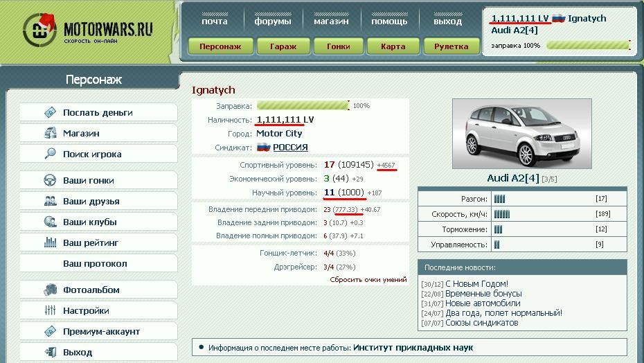Click the Motorwars.ru logo icon
The width and height of the screenshot is (644, 363).
[39, 30]
